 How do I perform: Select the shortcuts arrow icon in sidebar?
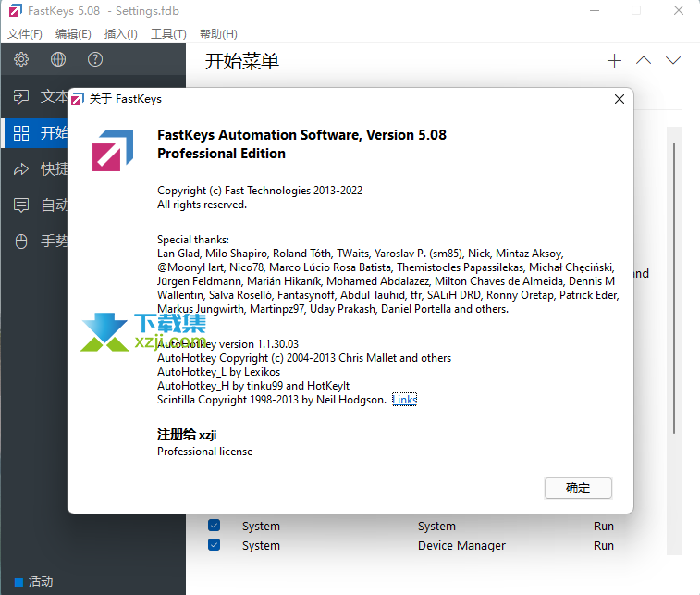pos(21,169)
